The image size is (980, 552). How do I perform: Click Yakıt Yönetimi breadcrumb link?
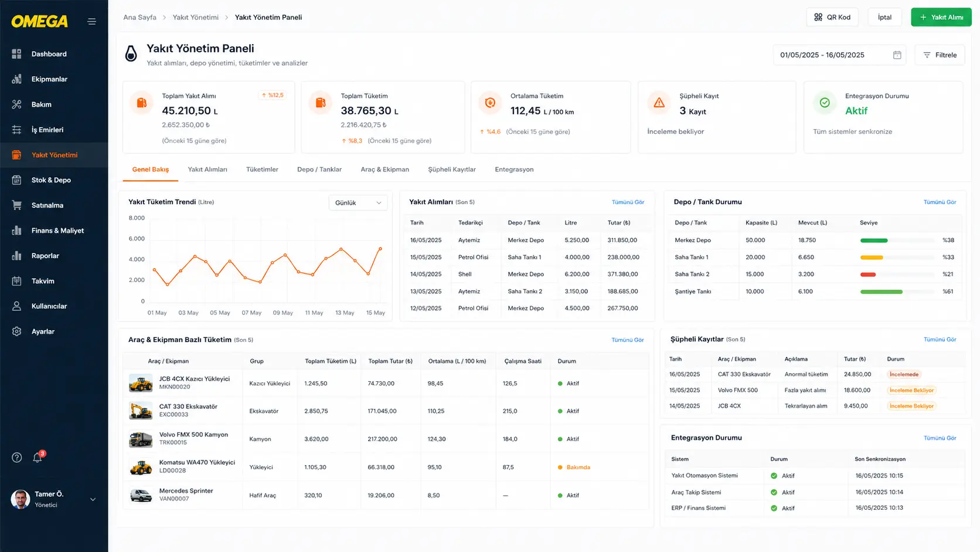click(195, 18)
